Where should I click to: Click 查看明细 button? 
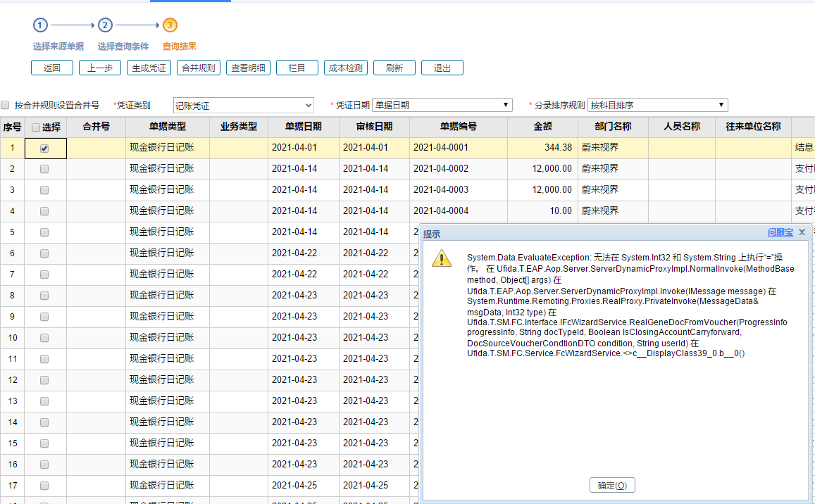pyautogui.click(x=248, y=68)
